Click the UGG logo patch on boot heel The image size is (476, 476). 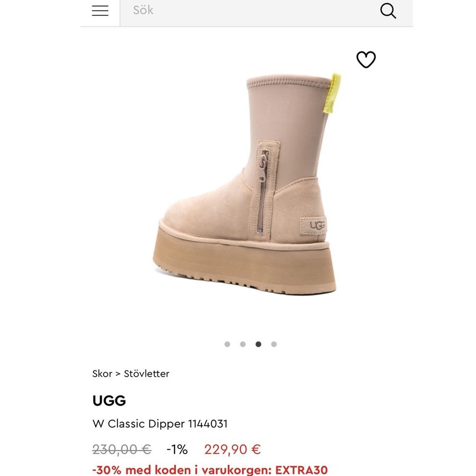(314, 225)
